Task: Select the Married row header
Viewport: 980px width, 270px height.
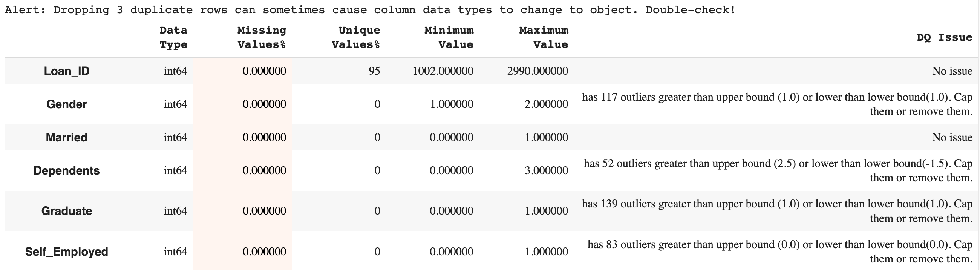Action: (67, 138)
